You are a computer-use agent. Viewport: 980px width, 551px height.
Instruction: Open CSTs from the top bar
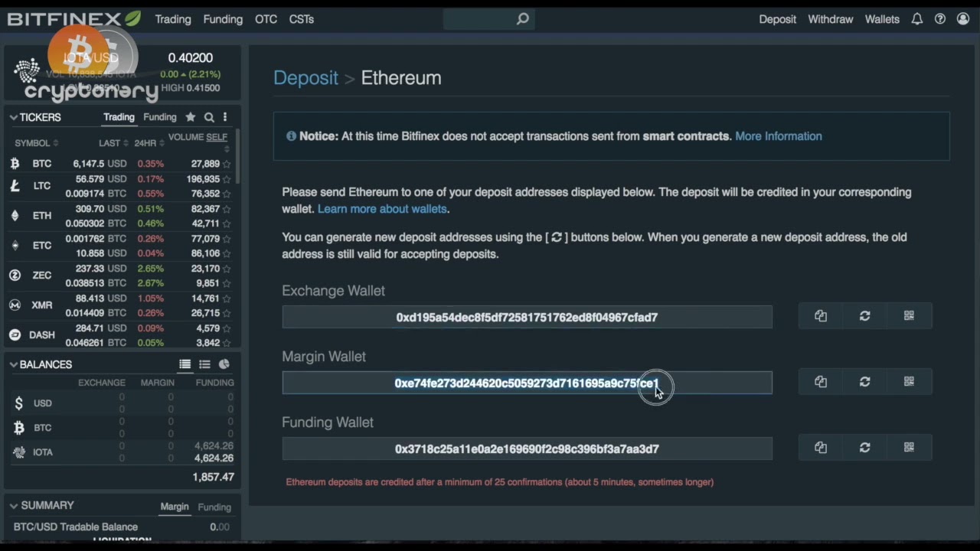pos(302,19)
